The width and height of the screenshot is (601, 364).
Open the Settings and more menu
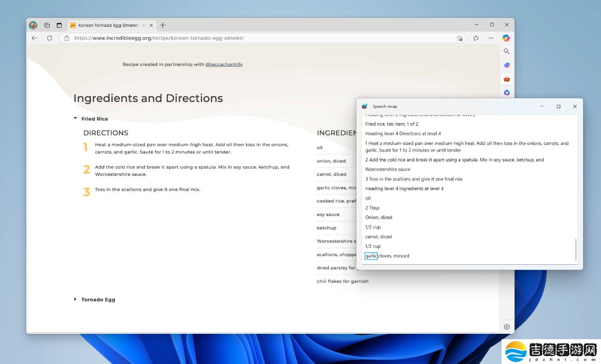pos(491,38)
